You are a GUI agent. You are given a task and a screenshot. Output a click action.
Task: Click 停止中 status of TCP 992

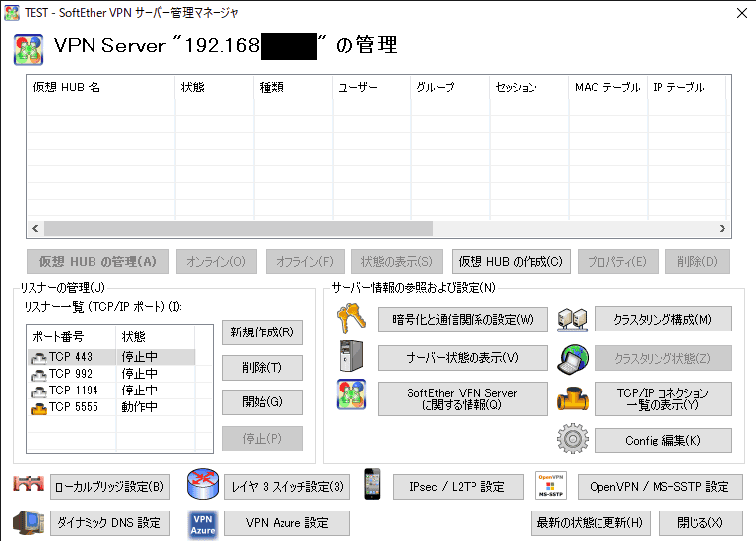coord(139,374)
